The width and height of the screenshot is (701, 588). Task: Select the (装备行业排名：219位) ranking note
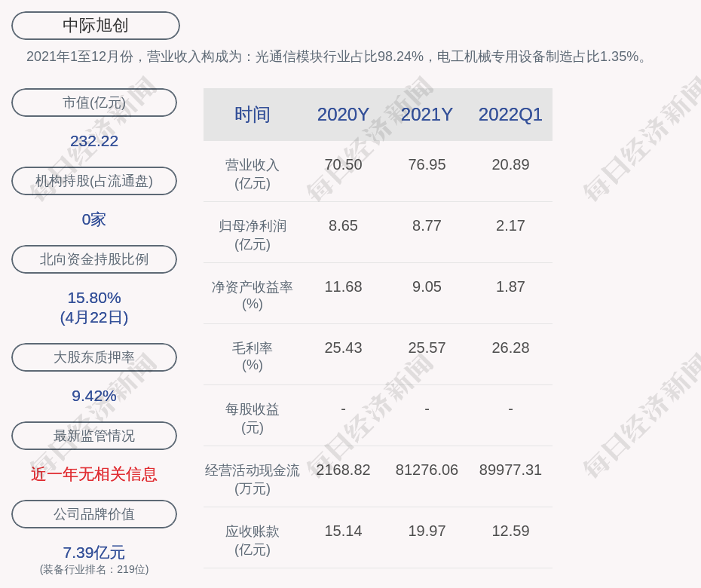tap(94, 569)
